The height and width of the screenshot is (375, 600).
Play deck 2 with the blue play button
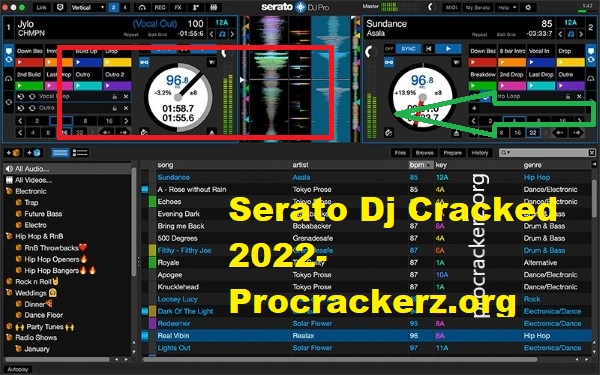click(448, 49)
